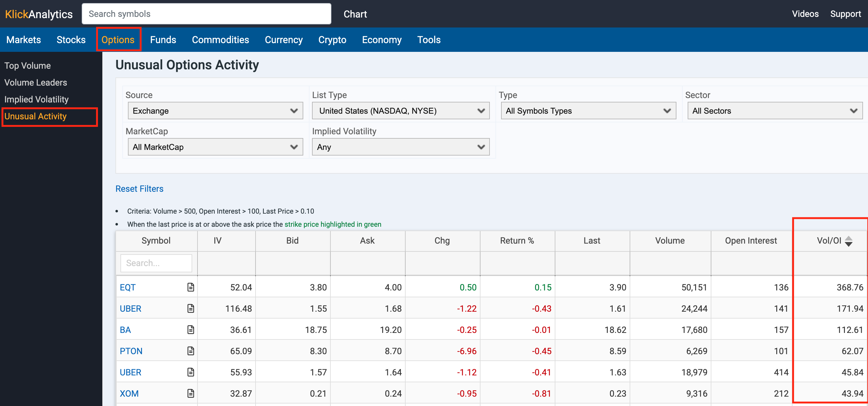Open the EQT symbol link
The image size is (868, 406).
coord(128,287)
